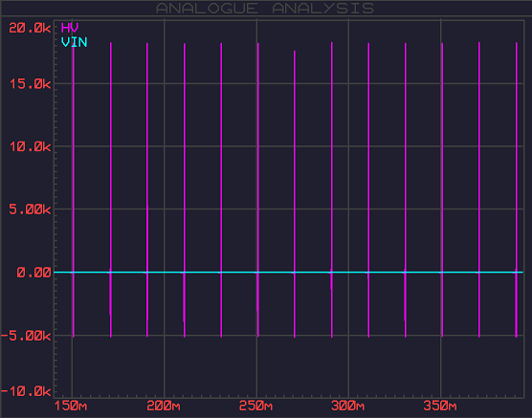
Task: Click the 10.0k y-axis label
Action: point(30,146)
